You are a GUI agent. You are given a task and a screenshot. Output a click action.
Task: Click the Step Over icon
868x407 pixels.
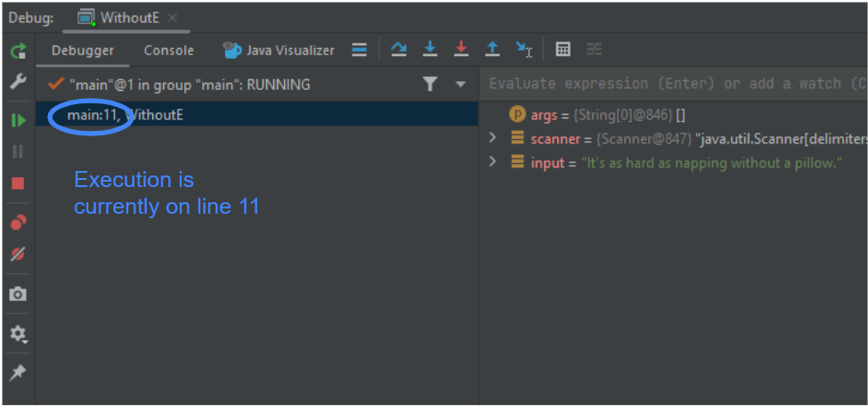pyautogui.click(x=399, y=50)
